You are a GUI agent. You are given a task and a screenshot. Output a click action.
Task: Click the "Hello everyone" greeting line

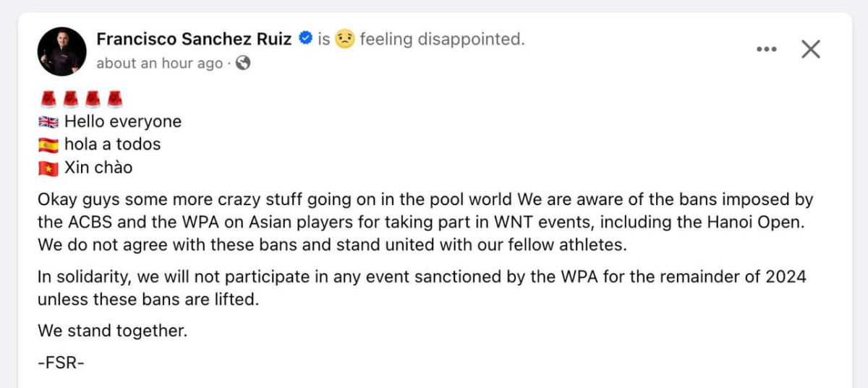point(123,121)
